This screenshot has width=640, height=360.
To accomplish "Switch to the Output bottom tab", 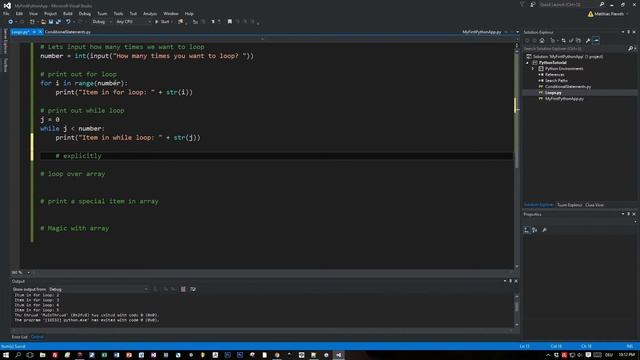I will tap(37, 337).
